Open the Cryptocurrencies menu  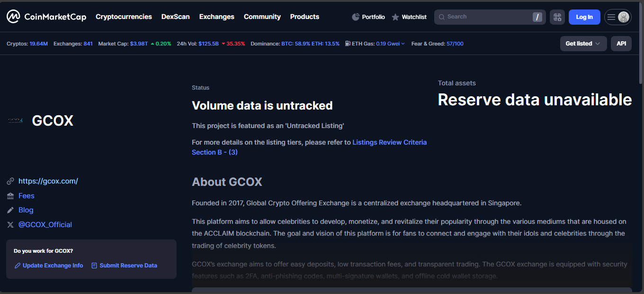point(124,17)
